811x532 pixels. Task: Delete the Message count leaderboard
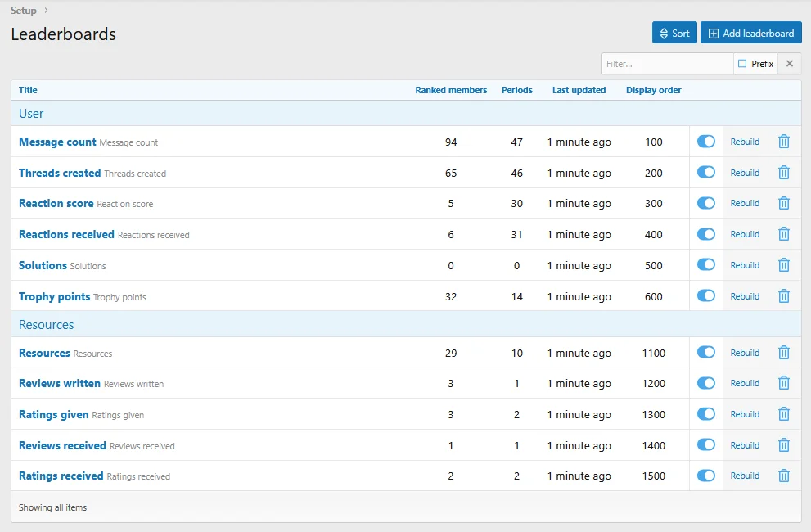[x=784, y=142]
